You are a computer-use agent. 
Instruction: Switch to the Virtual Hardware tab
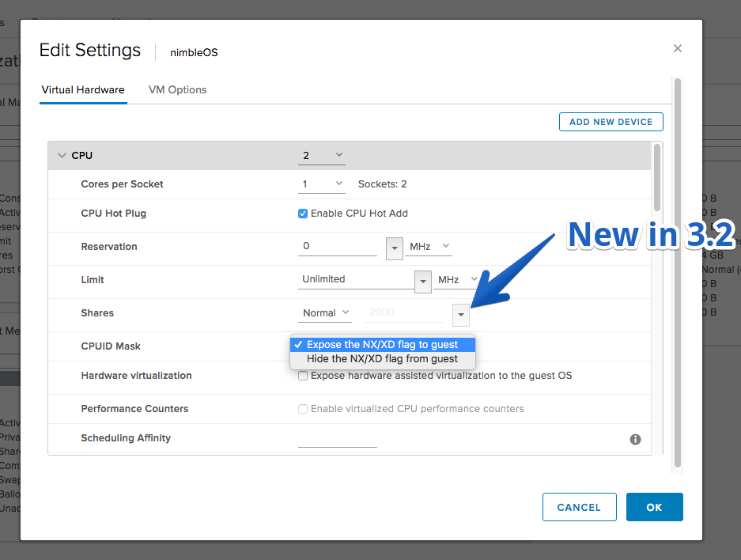(83, 90)
